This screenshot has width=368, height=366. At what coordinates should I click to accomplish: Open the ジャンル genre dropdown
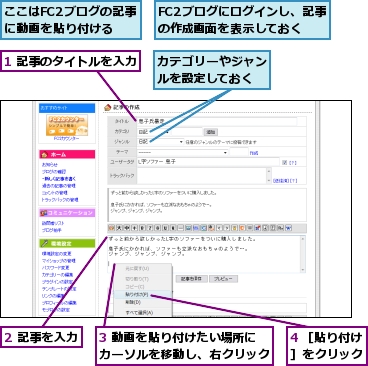(x=160, y=142)
